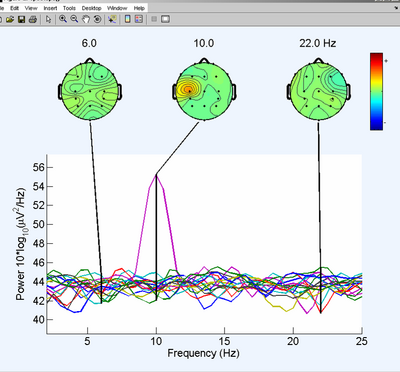This screenshot has width=400, height=372.
Task: Click the "15" x-axis tick label
Action: pos(225,341)
